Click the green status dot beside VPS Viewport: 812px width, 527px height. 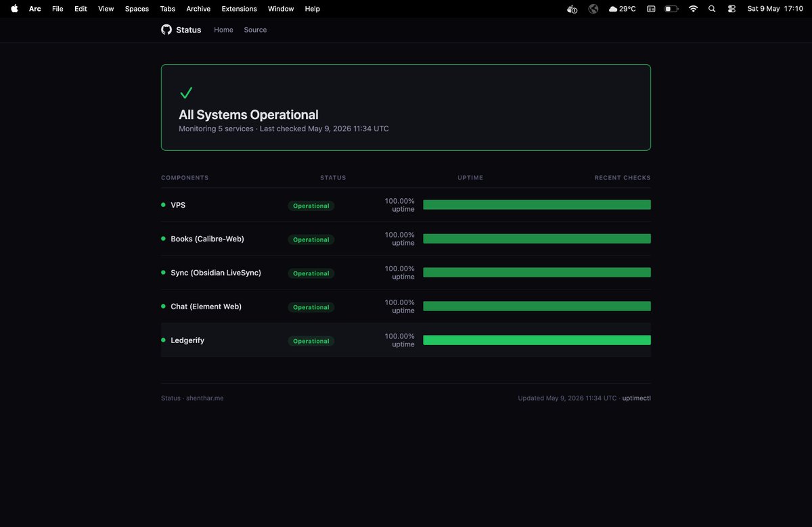coord(163,205)
